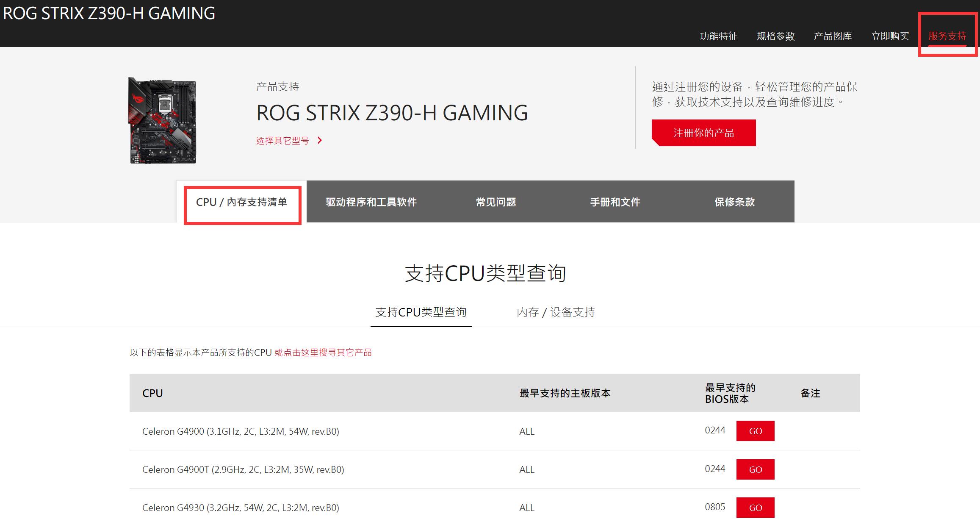
Task: View the 保修条款 tab
Action: pyautogui.click(x=734, y=203)
